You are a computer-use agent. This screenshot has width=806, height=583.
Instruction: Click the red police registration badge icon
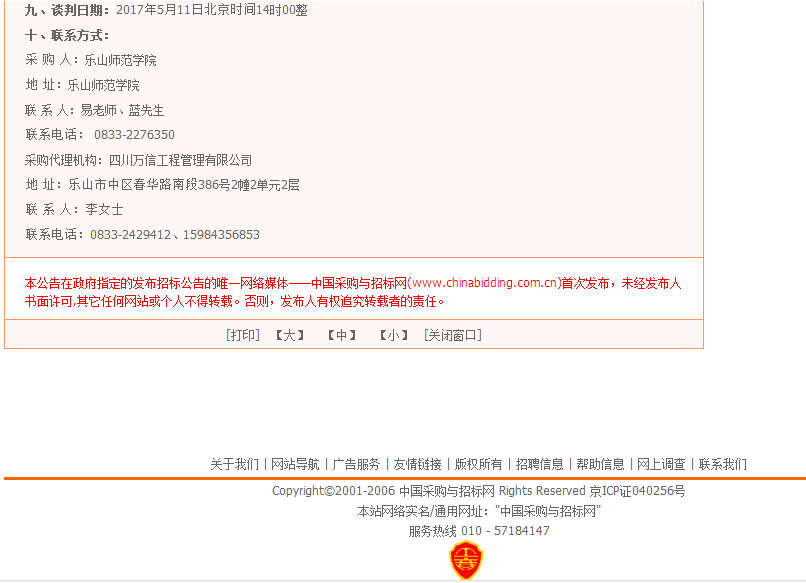point(466,560)
